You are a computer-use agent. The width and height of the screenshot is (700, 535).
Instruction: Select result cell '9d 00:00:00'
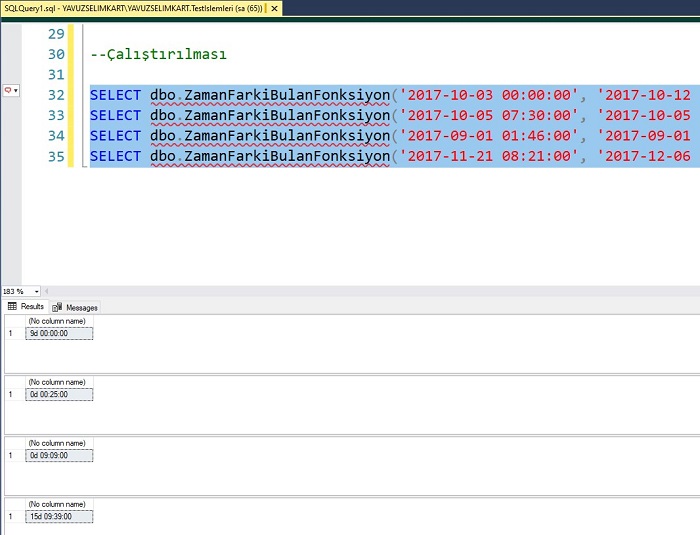pos(59,333)
